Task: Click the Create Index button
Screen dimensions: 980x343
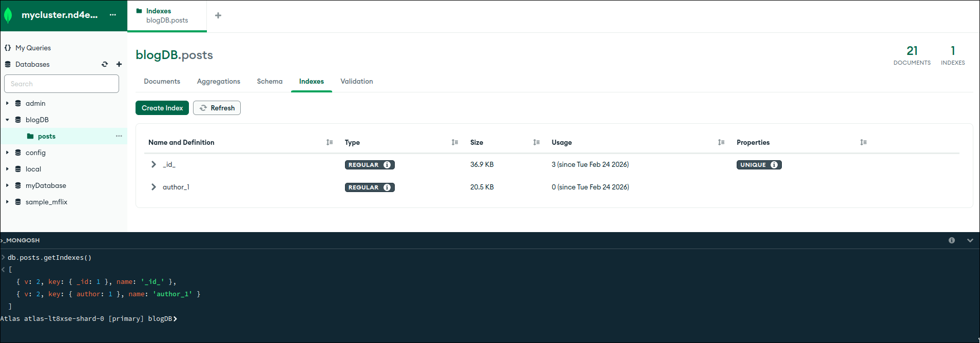Action: (x=162, y=108)
